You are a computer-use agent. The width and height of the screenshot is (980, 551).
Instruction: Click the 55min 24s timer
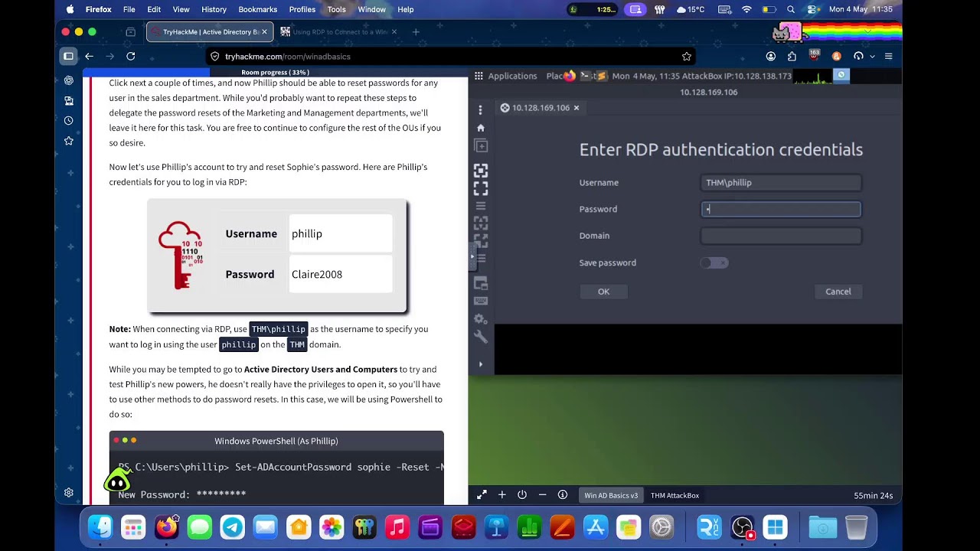pos(874,495)
